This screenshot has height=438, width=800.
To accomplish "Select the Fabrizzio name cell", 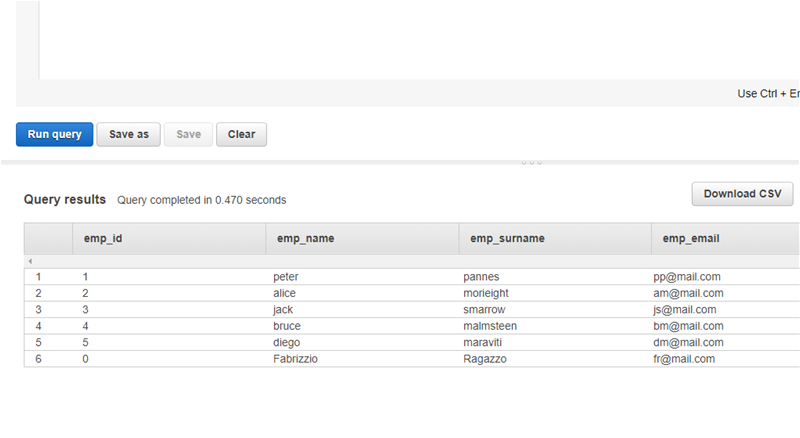I will (x=295, y=359).
